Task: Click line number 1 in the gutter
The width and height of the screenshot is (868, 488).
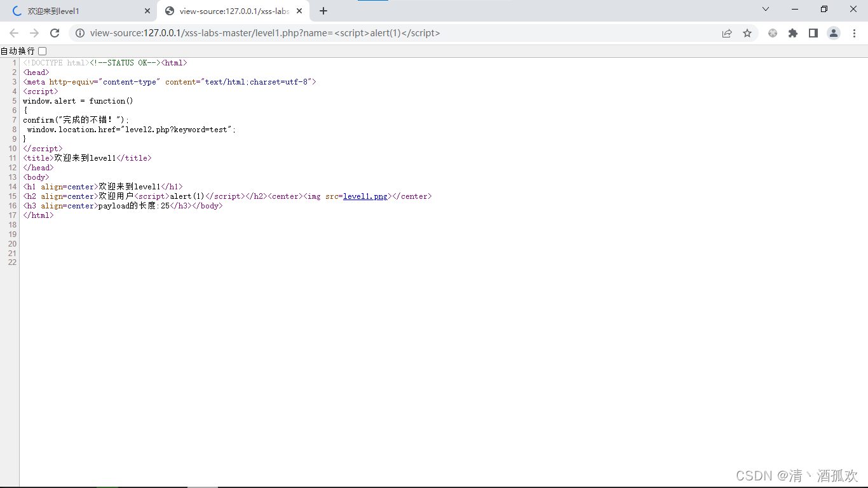Action: 15,63
